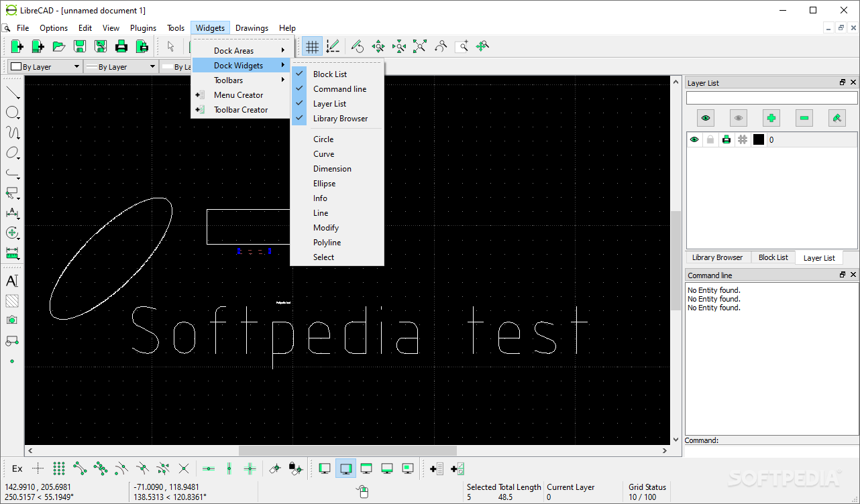The image size is (860, 504).
Task: Click the Window Zoom icon
Action: (x=462, y=46)
